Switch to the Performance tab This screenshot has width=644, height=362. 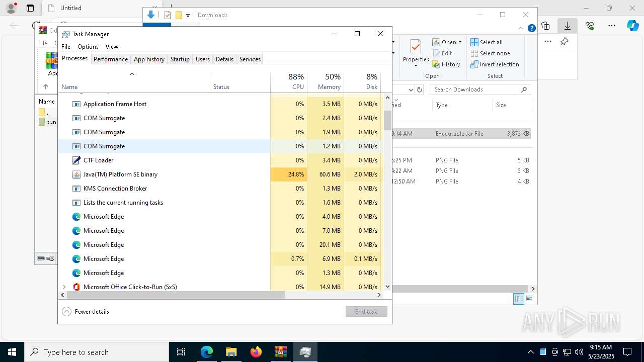point(111,59)
